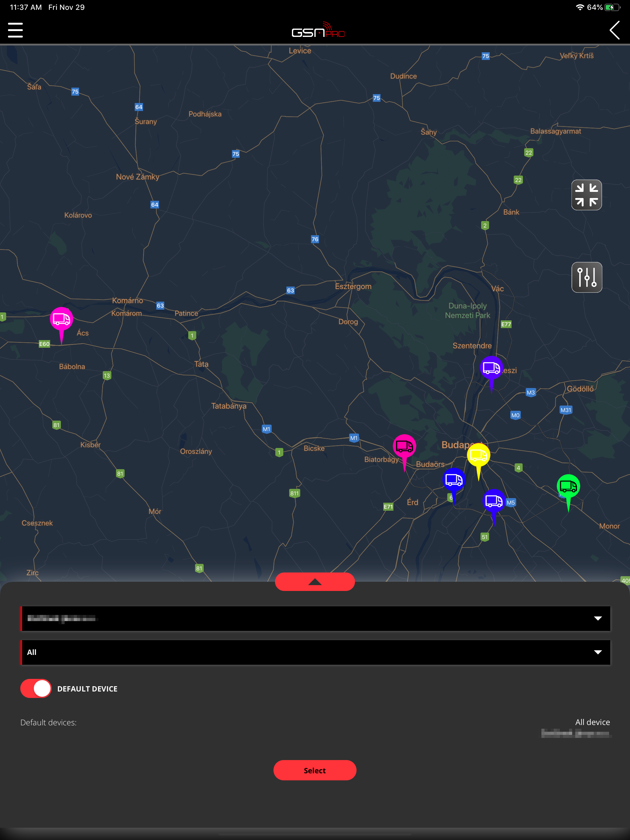Image resolution: width=630 pixels, height=840 pixels.
Task: Click the fit-all-markers collapse icon
Action: [x=586, y=195]
